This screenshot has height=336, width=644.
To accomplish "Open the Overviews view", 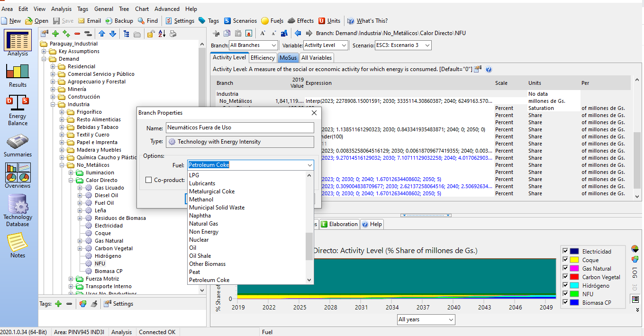I will tap(18, 176).
